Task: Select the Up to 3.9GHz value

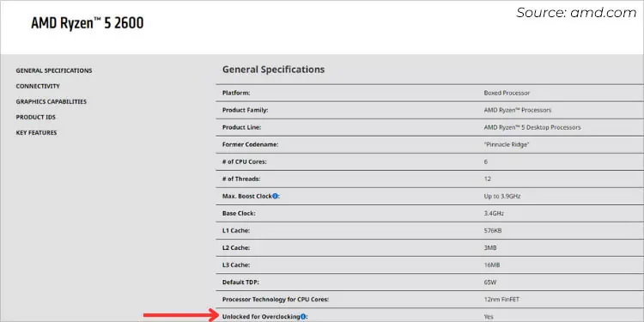Action: 502,197
